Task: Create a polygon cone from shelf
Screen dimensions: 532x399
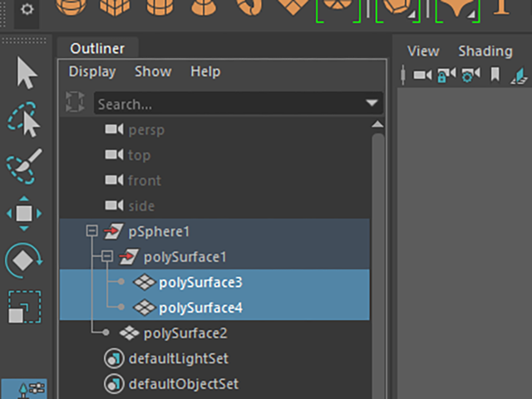Action: pos(204,7)
